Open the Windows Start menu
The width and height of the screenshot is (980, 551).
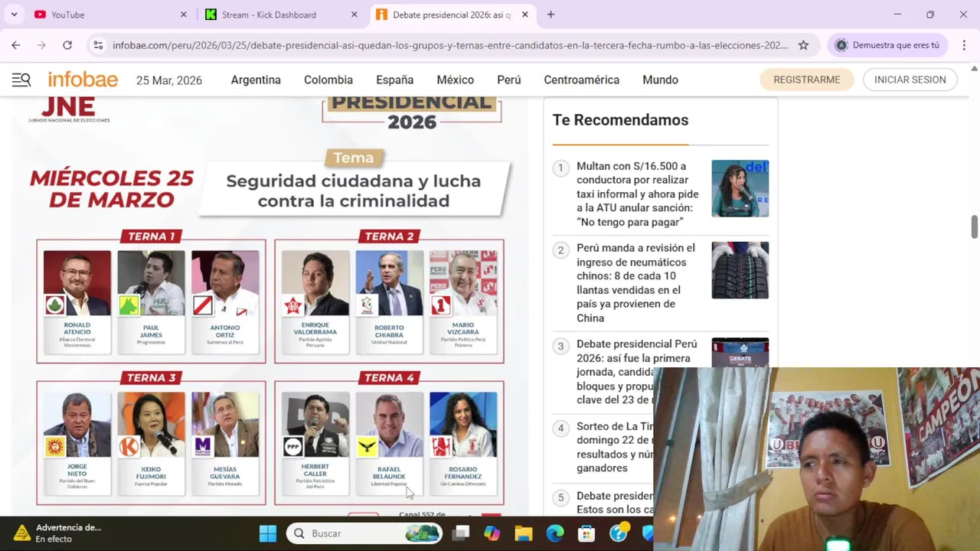267,533
